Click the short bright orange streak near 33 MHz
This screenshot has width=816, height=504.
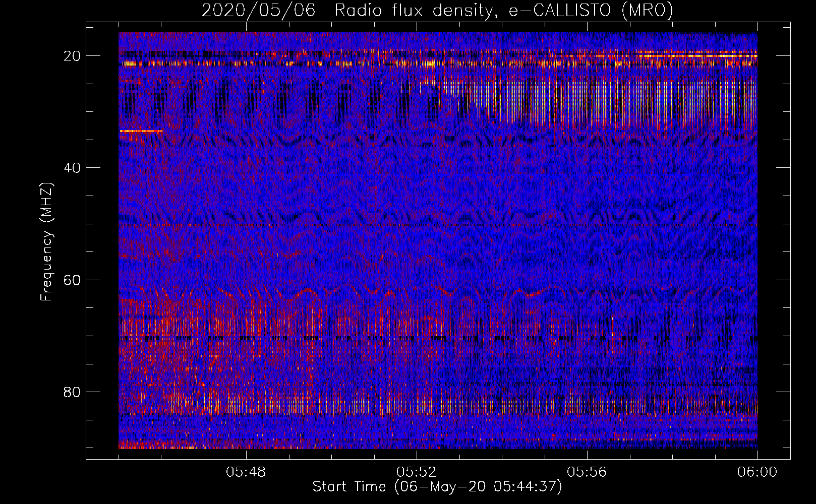(x=141, y=131)
